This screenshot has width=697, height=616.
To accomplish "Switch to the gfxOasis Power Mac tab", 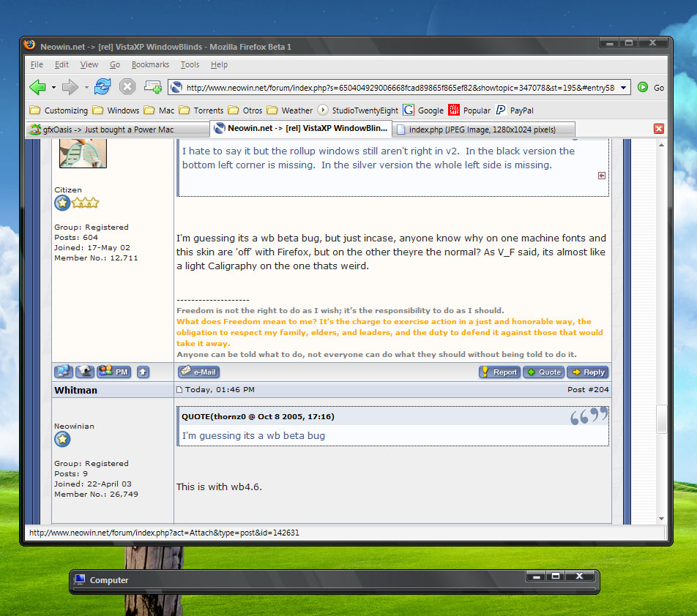I will [117, 129].
